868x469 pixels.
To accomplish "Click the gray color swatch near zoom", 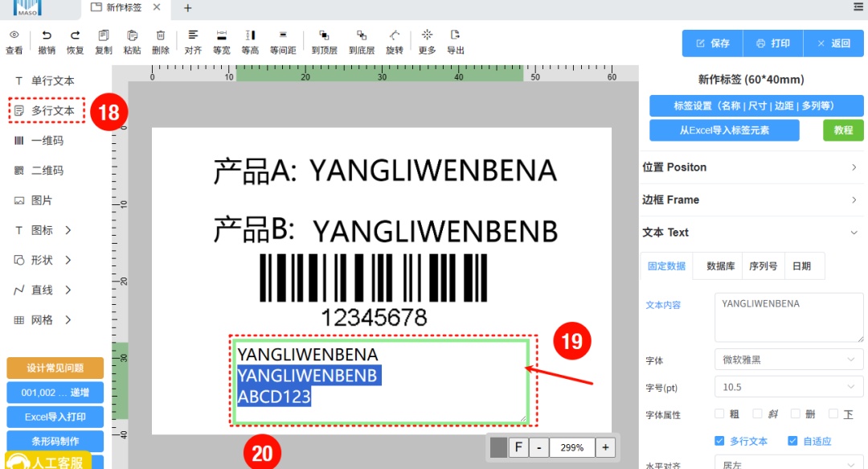I will click(498, 447).
